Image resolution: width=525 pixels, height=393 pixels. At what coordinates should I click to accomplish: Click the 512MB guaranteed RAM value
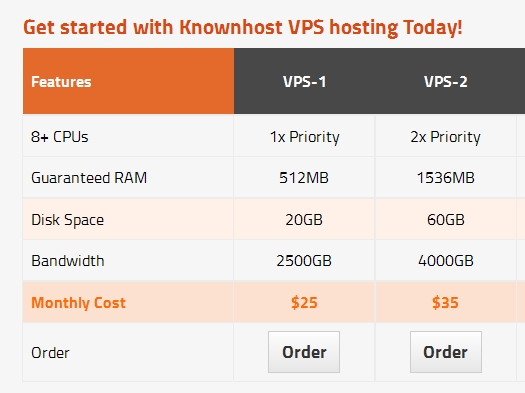pyautogui.click(x=304, y=177)
